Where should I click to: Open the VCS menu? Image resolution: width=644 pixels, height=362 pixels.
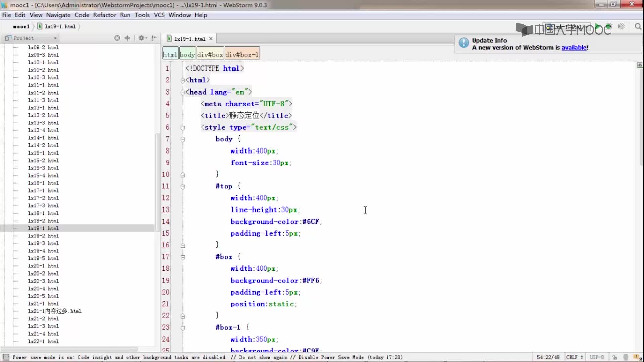click(x=159, y=15)
